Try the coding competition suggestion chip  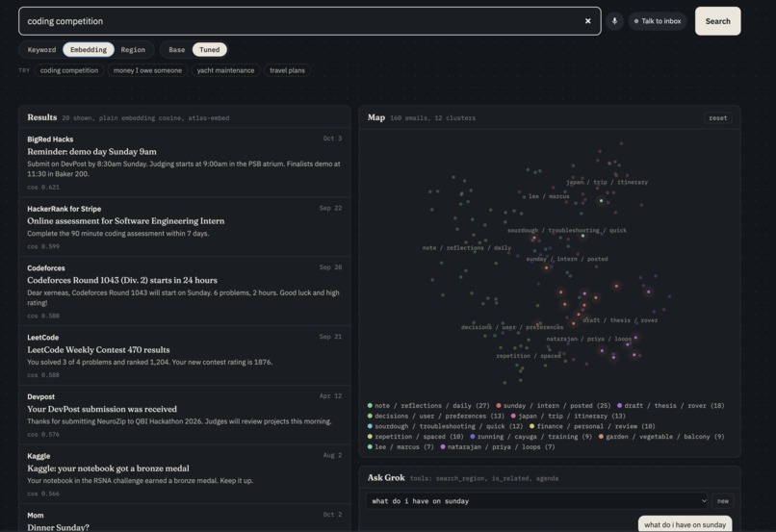69,70
